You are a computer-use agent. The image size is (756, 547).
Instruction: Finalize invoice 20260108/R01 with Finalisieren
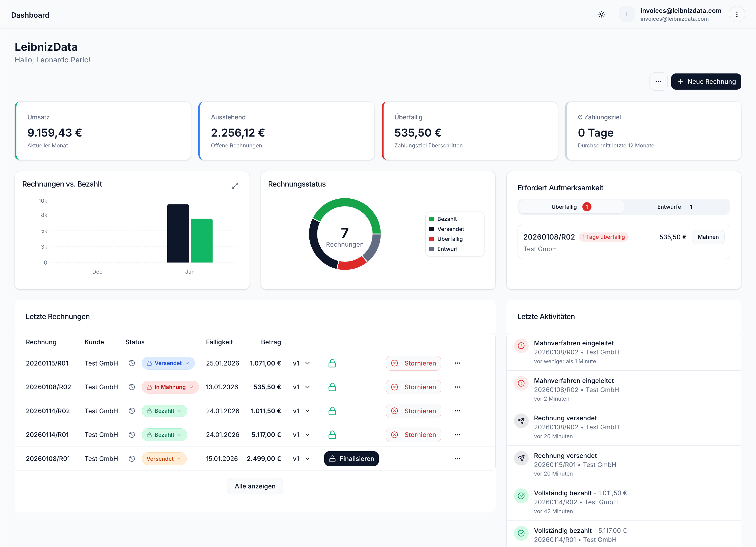click(x=351, y=458)
